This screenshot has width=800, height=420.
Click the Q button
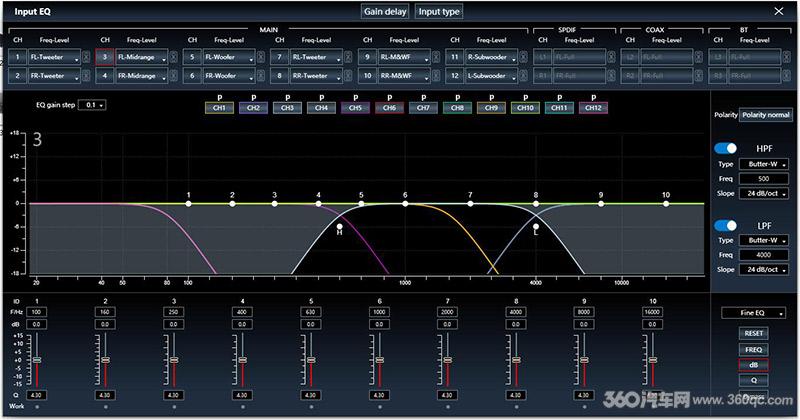754,381
